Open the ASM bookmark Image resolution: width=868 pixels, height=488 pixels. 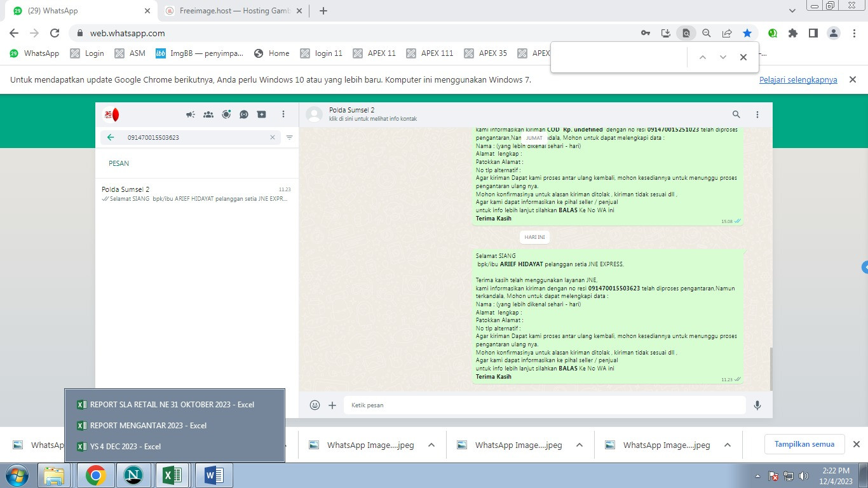(130, 53)
